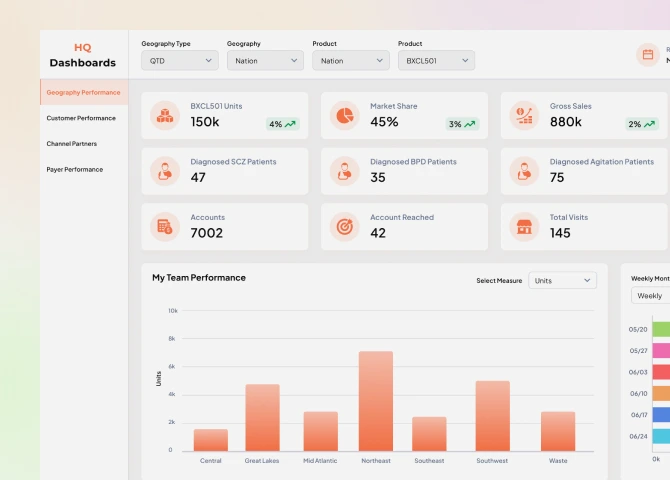Go to Customer Performance page
The height and width of the screenshot is (480, 670).
pos(81,118)
